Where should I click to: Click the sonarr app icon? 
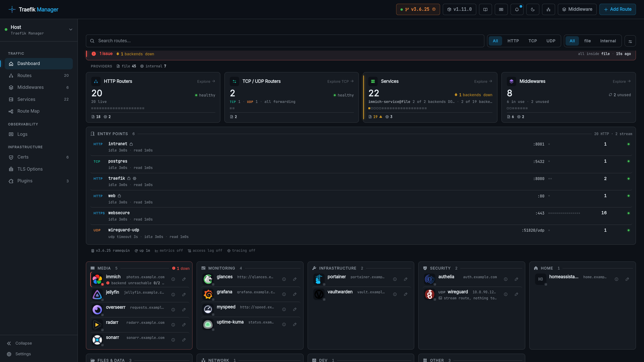(97, 340)
